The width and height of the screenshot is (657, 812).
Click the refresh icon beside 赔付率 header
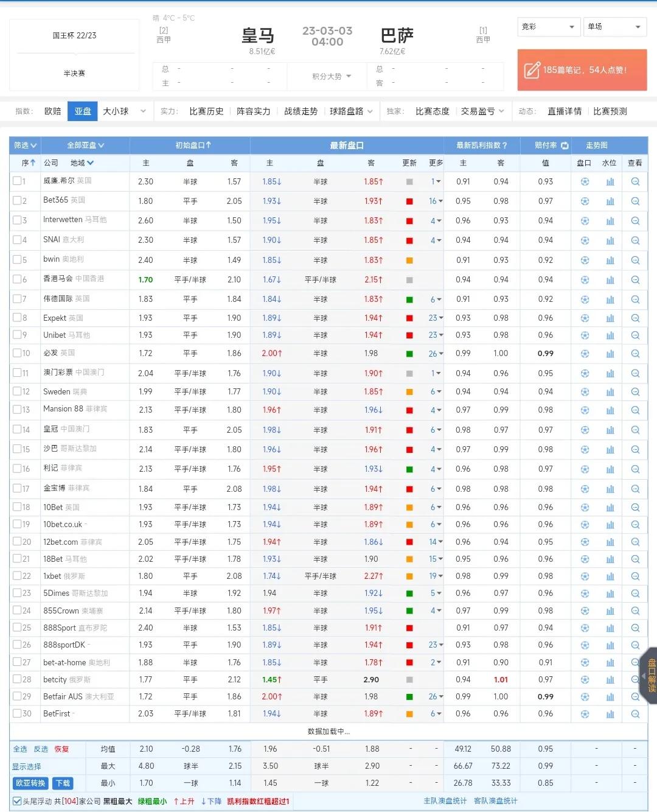[565, 145]
